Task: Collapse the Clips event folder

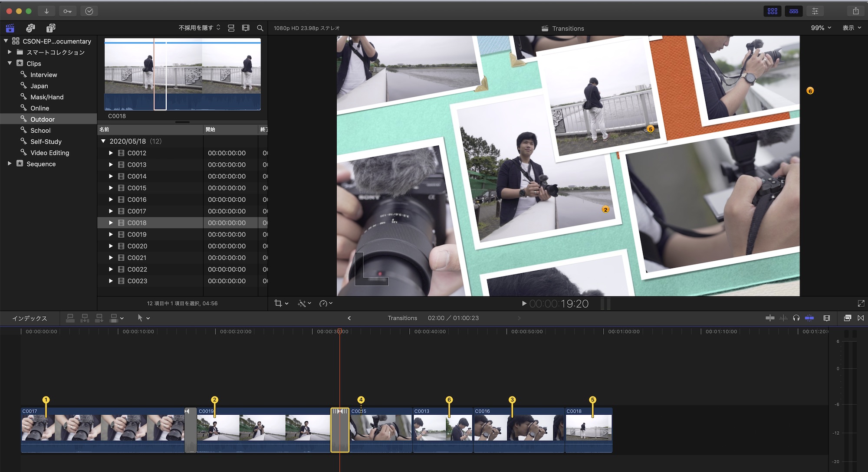Action: tap(10, 63)
